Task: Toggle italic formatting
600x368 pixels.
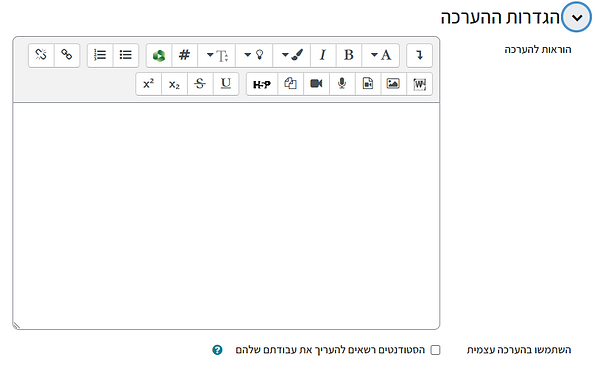Action: [323, 55]
